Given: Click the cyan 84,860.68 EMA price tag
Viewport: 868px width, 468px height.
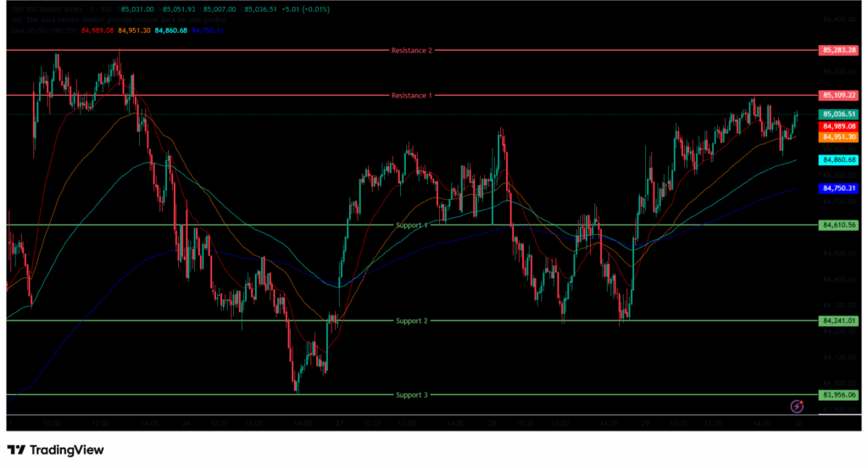Looking at the screenshot, I should pos(839,159).
